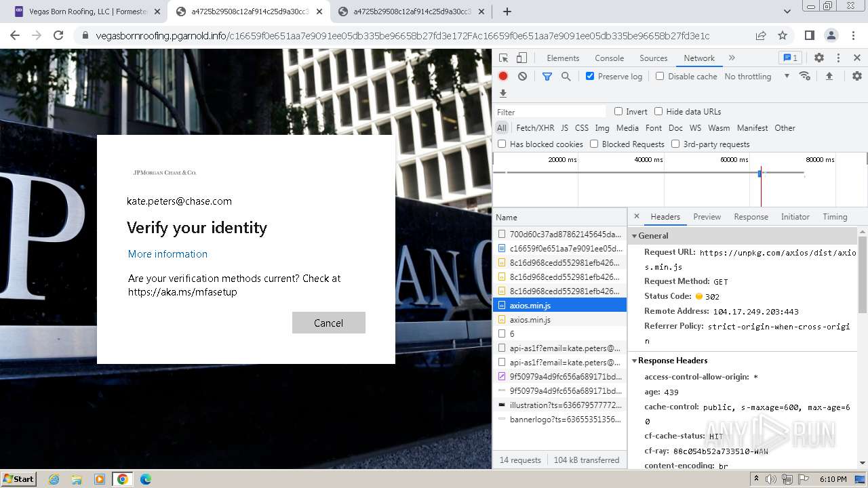Image resolution: width=868 pixels, height=488 pixels.
Task: Close the Vegas Born Roofing tab
Action: (157, 12)
